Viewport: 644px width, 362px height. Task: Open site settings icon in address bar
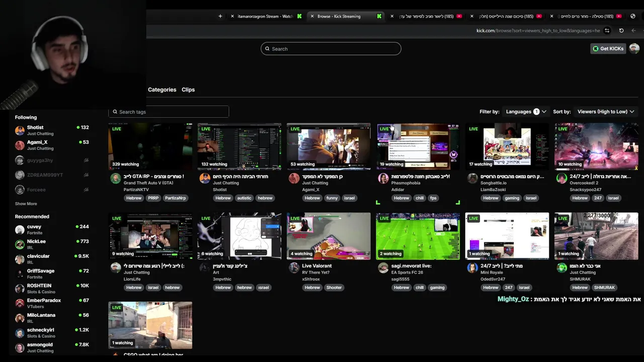pos(607,31)
